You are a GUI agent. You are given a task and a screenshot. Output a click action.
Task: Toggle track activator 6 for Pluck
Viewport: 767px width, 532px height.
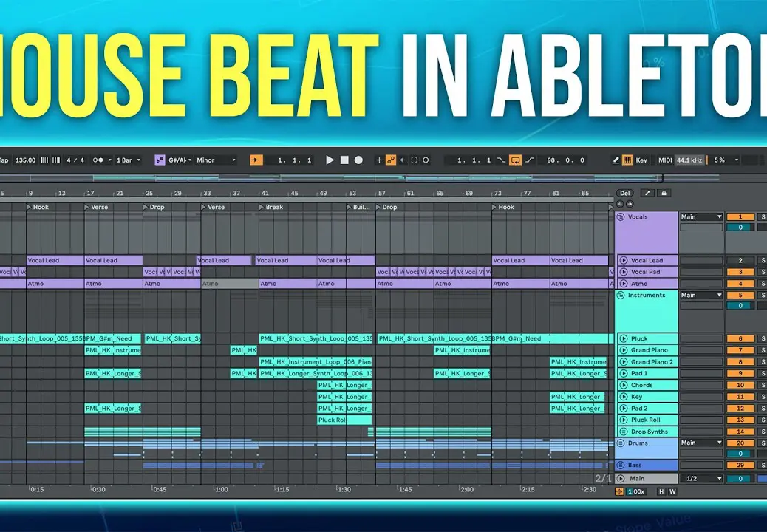point(740,338)
